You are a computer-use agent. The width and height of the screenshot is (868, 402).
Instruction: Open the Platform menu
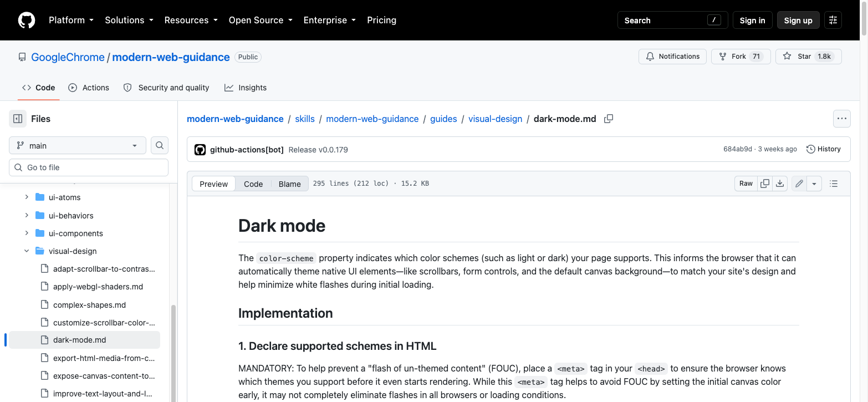(x=71, y=20)
